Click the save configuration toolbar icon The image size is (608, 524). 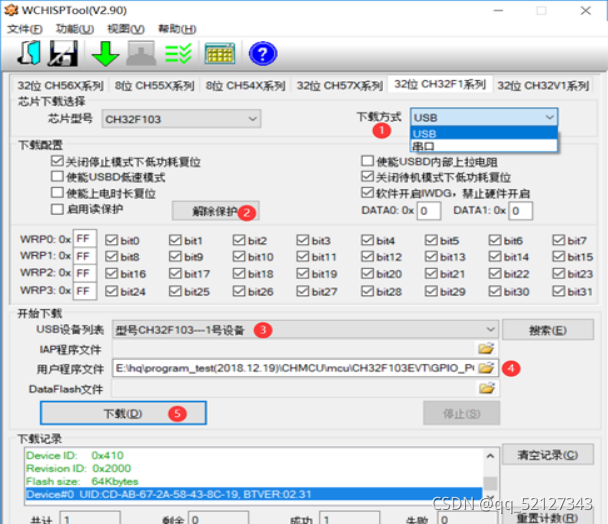(63, 53)
